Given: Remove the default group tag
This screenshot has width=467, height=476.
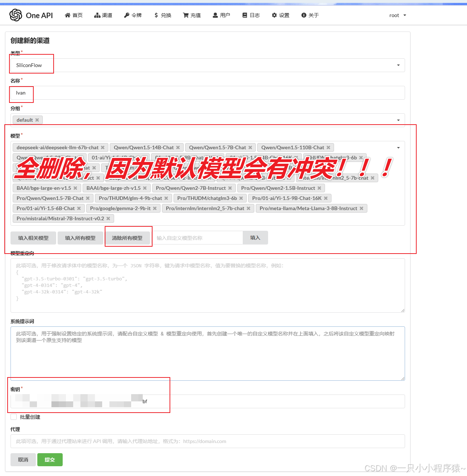Looking at the screenshot, I should (x=37, y=120).
